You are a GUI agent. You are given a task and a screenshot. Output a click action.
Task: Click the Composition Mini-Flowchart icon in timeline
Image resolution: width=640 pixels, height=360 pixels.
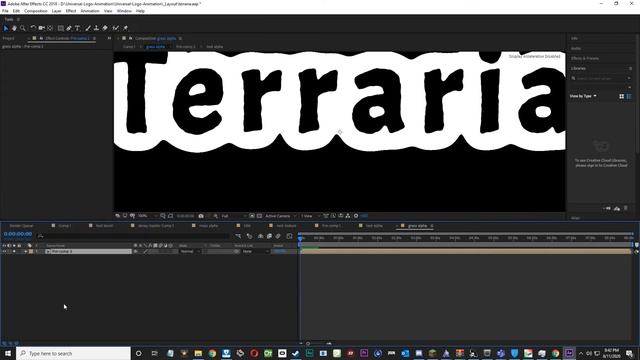[238, 236]
